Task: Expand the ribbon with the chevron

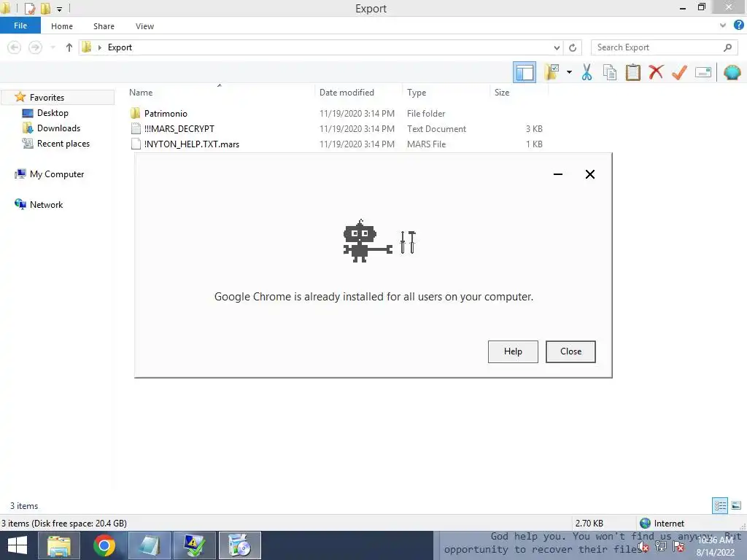Action: pos(723,26)
